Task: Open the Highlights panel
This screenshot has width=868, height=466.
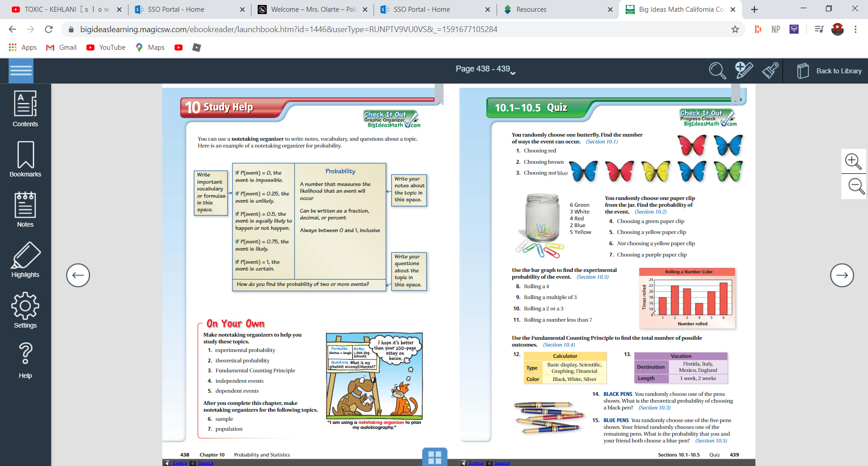Action: (25, 260)
